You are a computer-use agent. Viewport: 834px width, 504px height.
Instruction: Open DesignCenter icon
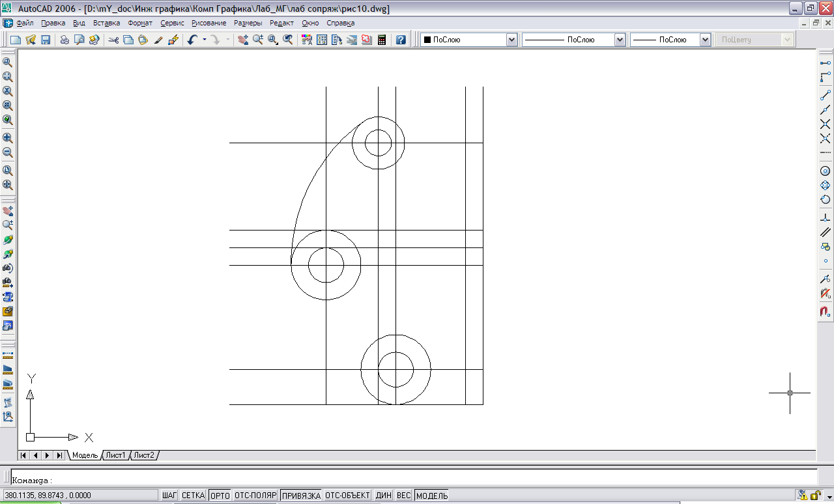(x=322, y=40)
